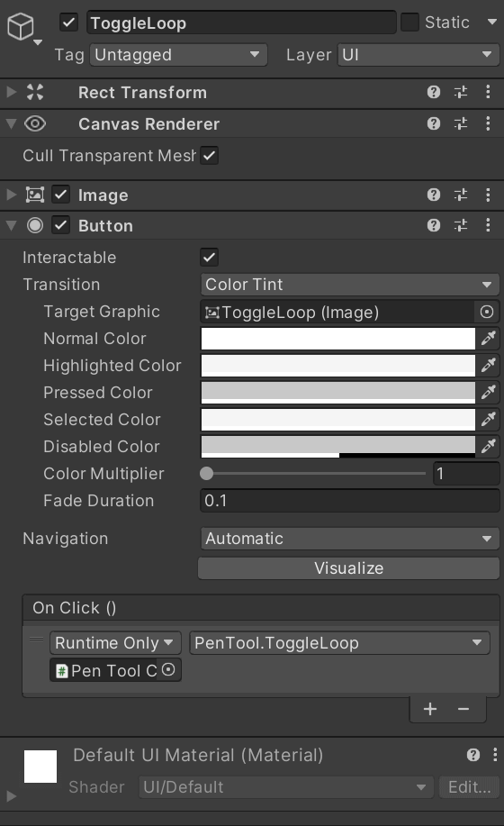Add a new On Click event

tap(430, 709)
